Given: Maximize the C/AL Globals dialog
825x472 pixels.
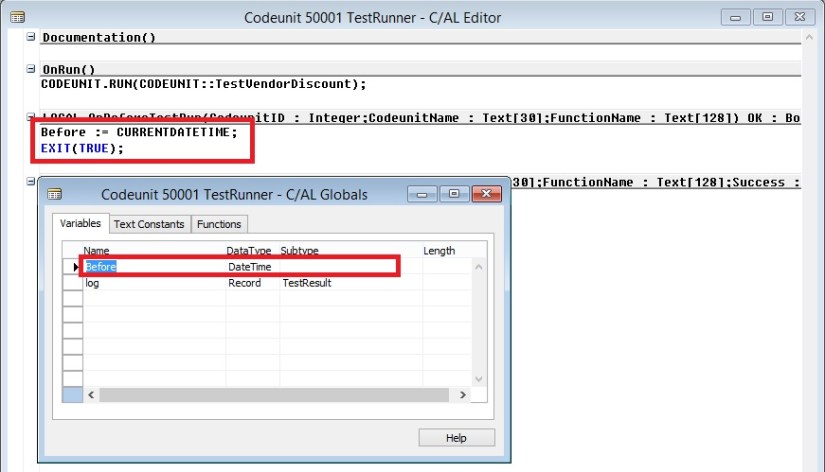Looking at the screenshot, I should click(452, 194).
